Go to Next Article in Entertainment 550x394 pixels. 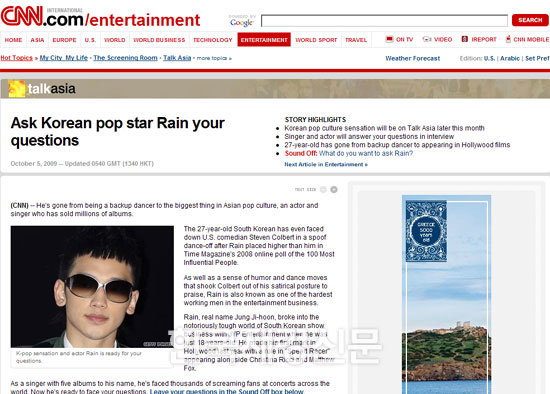click(326, 164)
